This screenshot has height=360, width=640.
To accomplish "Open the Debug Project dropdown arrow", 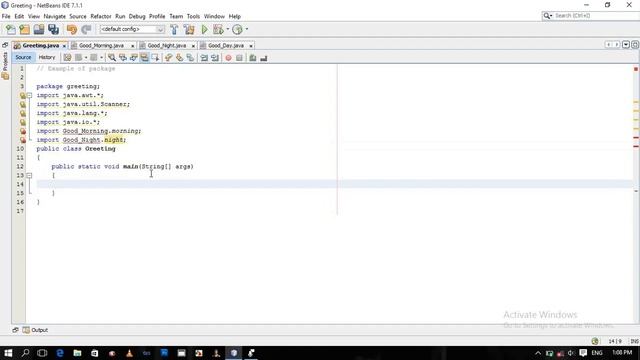I will (x=228, y=29).
